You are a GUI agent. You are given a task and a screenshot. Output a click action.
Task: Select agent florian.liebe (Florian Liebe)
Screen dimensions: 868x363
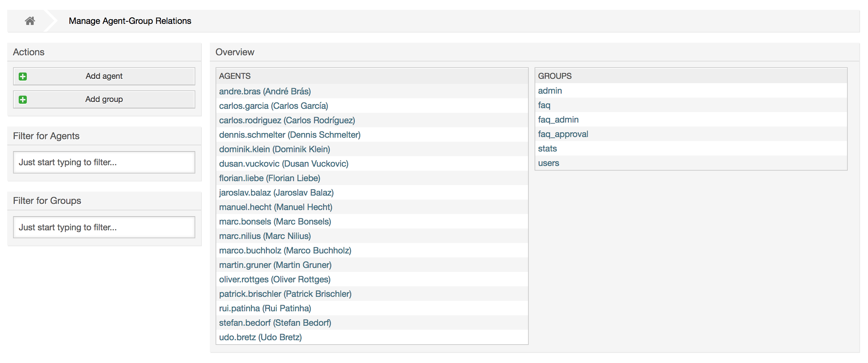point(269,178)
